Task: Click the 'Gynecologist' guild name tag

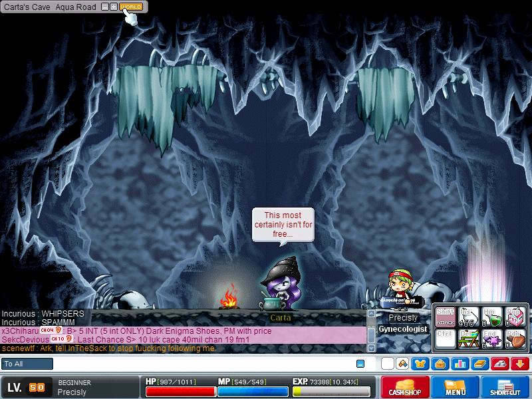Action: coord(403,329)
